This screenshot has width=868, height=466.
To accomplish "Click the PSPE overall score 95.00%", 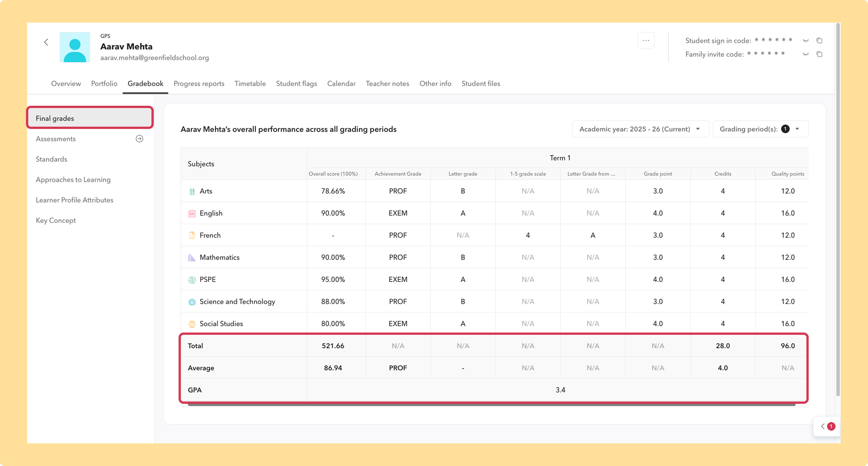I will click(x=333, y=279).
